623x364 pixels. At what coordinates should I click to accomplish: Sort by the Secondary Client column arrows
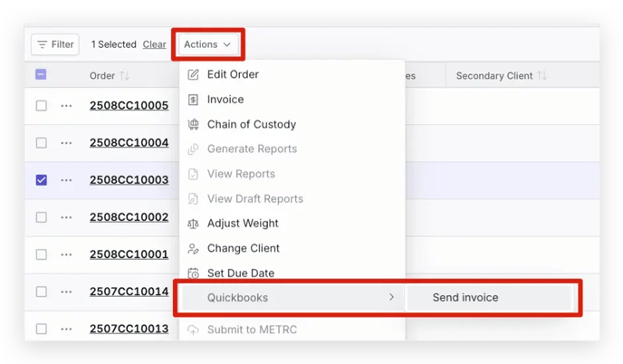point(542,75)
